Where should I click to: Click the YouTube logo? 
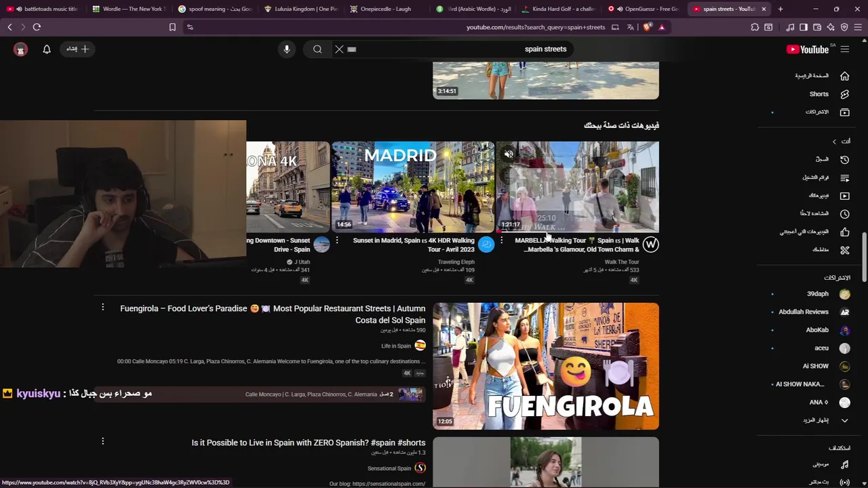pos(807,49)
